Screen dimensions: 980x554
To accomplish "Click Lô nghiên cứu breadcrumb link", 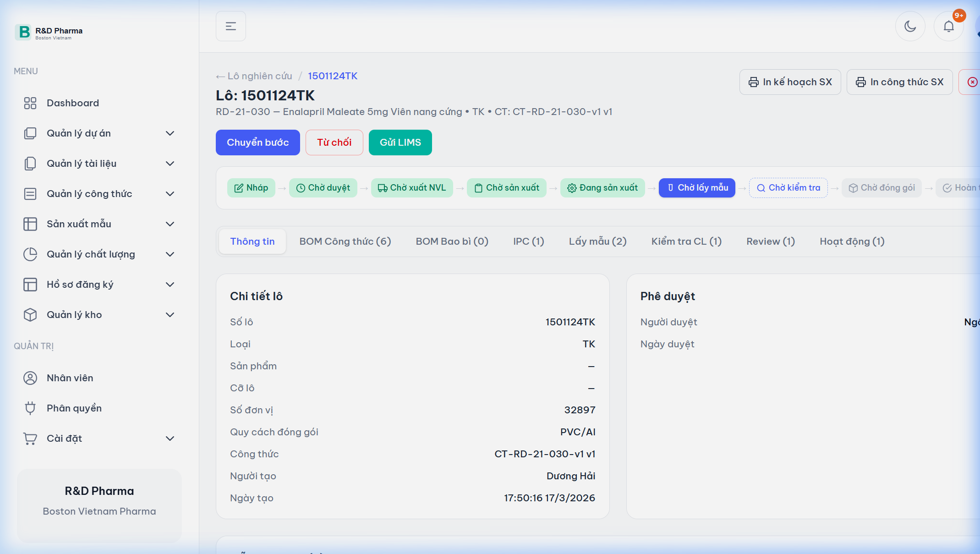I will tap(259, 76).
